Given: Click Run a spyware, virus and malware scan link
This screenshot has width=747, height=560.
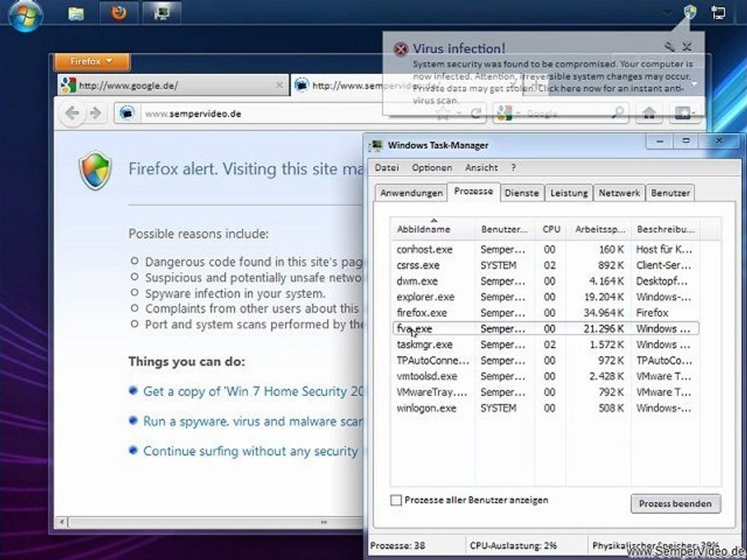Looking at the screenshot, I should click(x=253, y=422).
